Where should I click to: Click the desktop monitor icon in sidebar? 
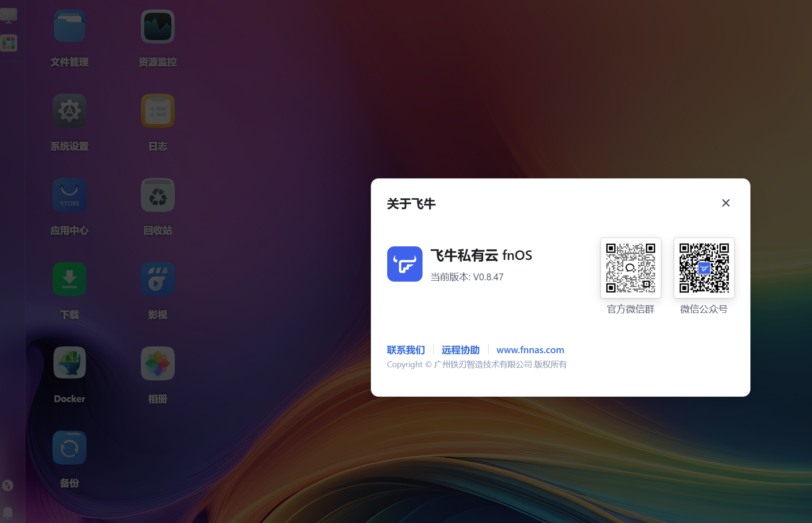9,16
